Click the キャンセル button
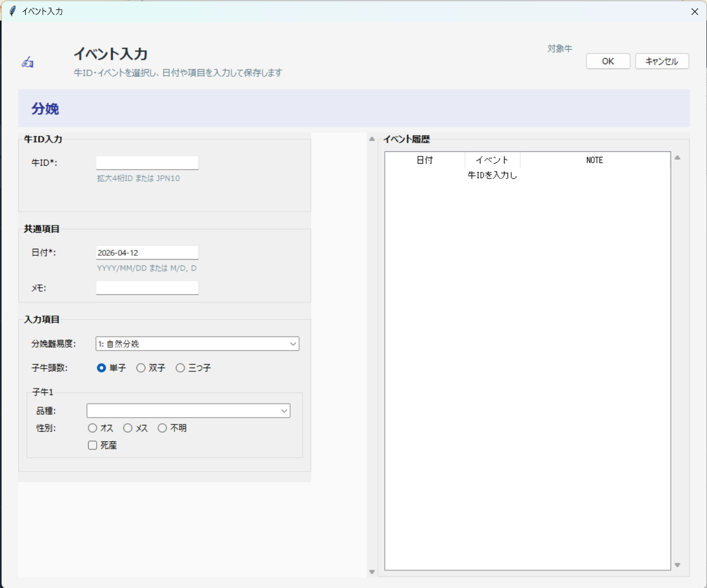 [x=662, y=61]
